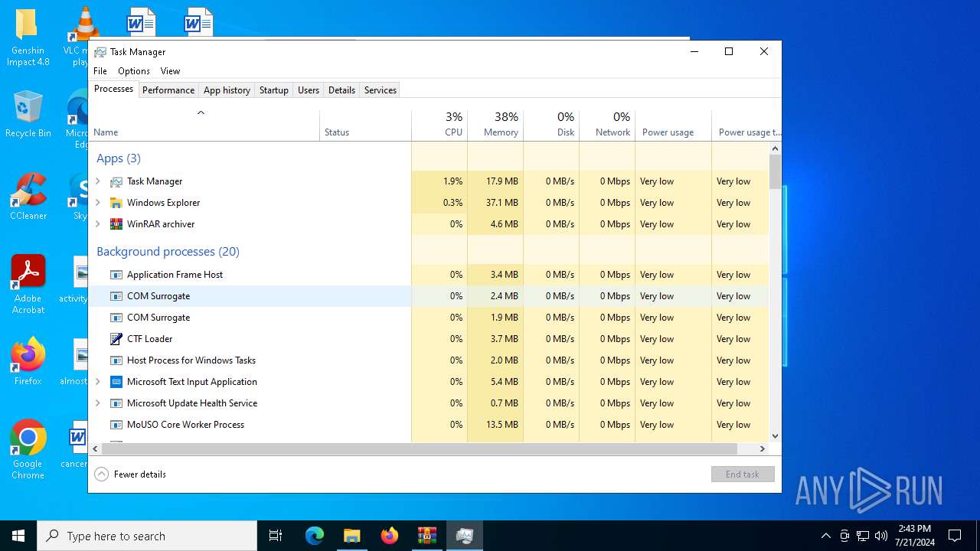Image resolution: width=980 pixels, height=551 pixels.
Task: Sort processes by Memory column
Action: pyautogui.click(x=495, y=126)
